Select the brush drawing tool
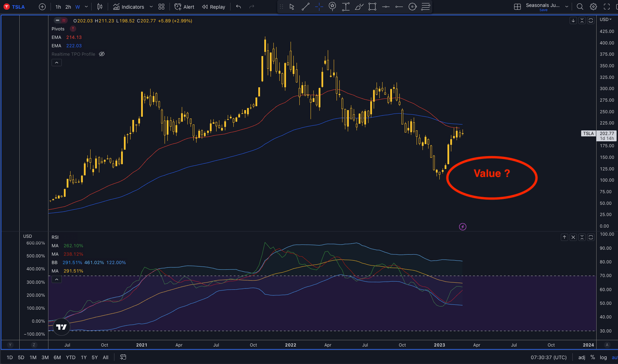This screenshot has width=618, height=364. click(x=359, y=7)
